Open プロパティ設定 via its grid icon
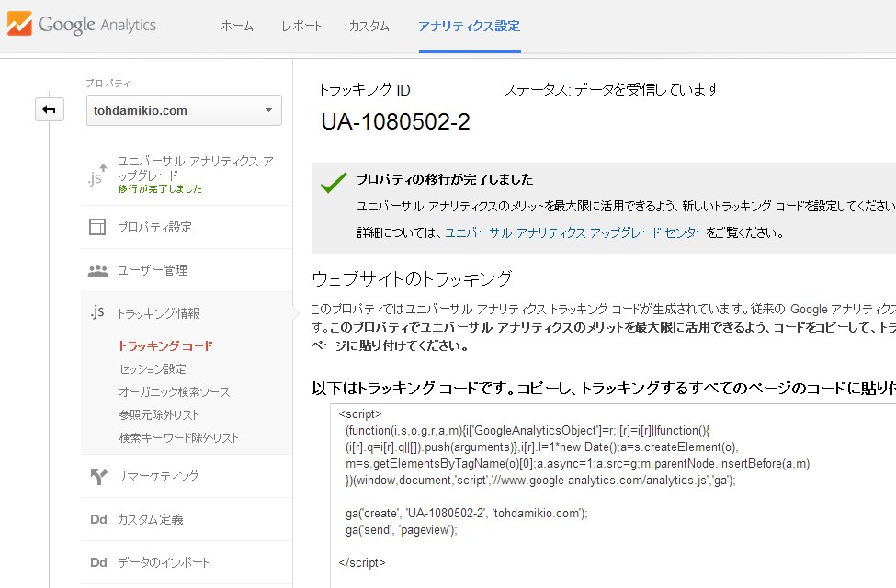896x588 pixels. pyautogui.click(x=96, y=226)
